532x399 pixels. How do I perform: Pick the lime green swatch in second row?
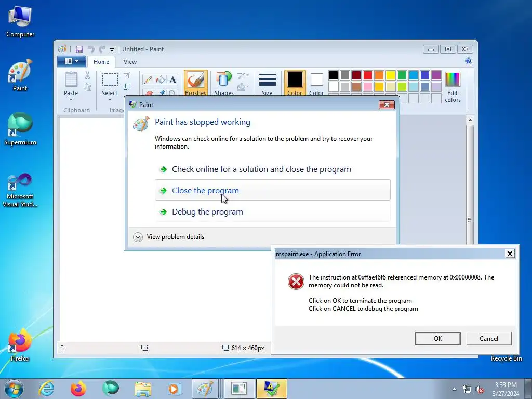point(402,87)
